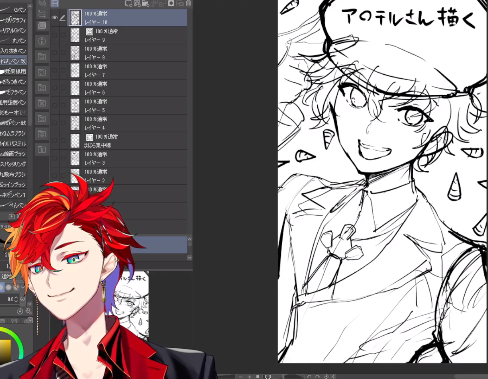Select the リアルGペン brush
The width and height of the screenshot is (488, 379).
point(13,30)
